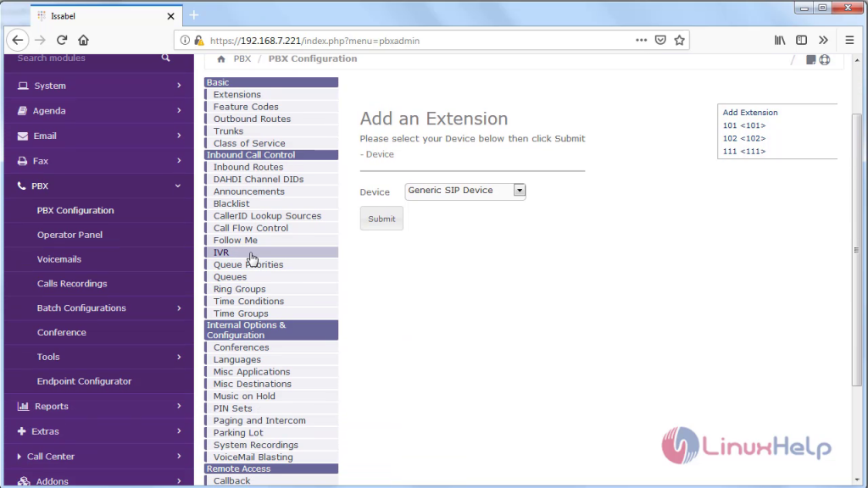
Task: Open the Callback page
Action: tap(231, 481)
